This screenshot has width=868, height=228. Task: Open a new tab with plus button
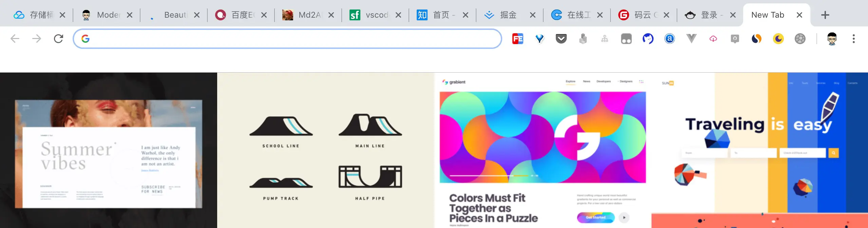tap(825, 15)
